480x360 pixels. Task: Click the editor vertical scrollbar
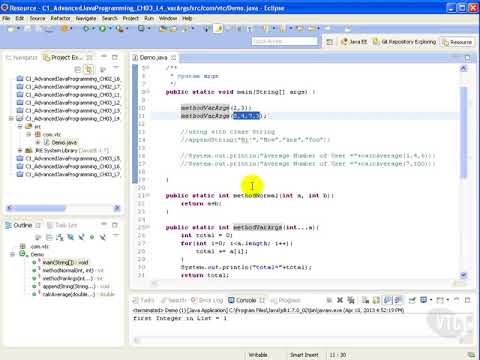click(x=464, y=133)
